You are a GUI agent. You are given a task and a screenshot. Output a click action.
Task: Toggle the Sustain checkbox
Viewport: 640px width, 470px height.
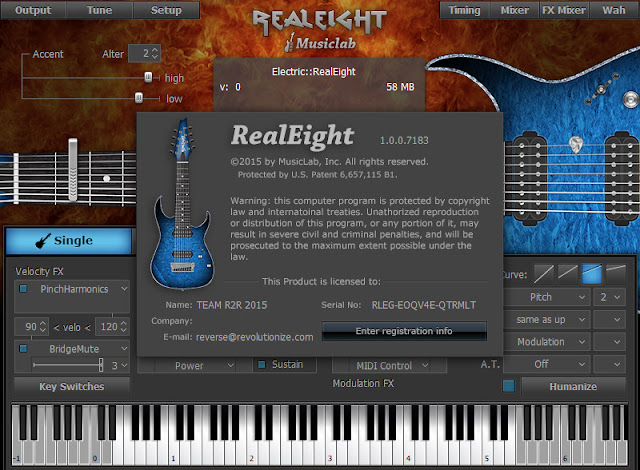click(x=262, y=364)
